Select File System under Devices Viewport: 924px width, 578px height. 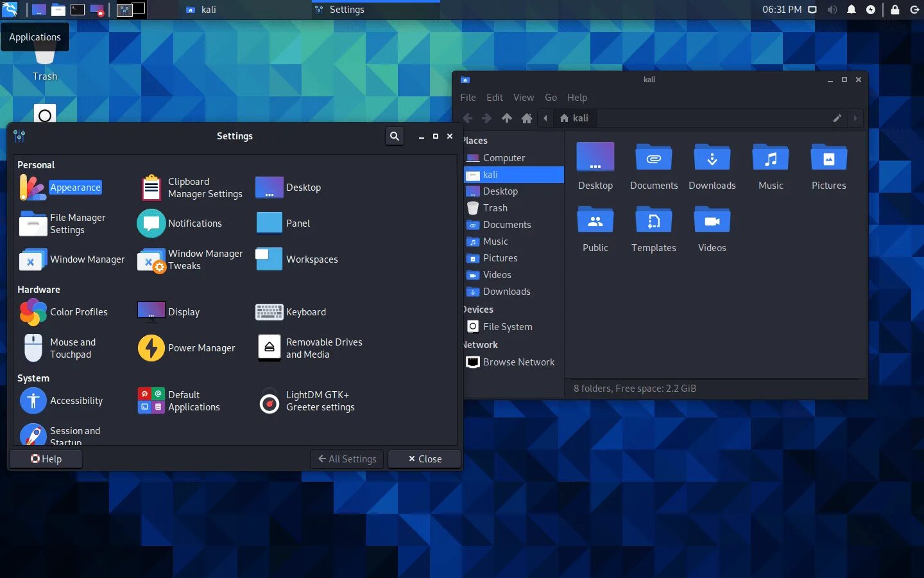tap(508, 326)
